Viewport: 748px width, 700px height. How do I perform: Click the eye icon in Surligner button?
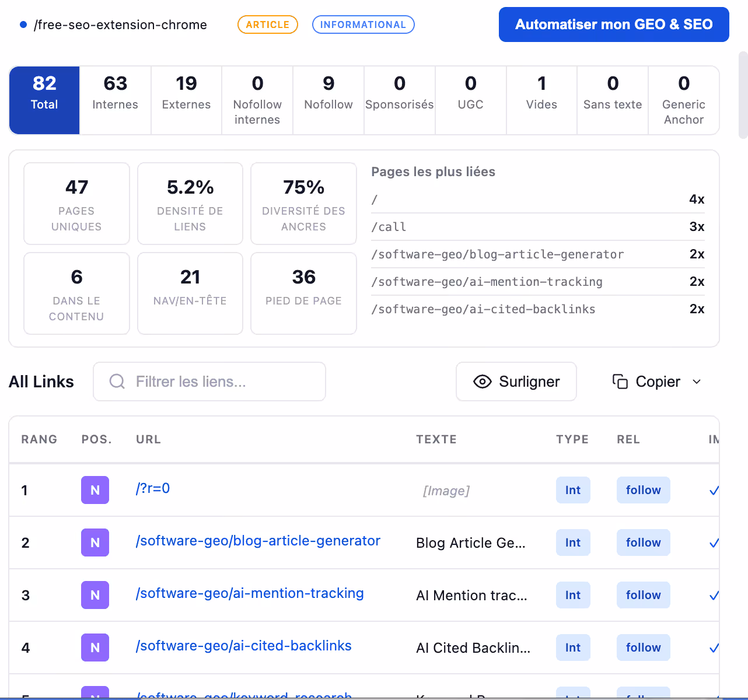click(x=483, y=381)
